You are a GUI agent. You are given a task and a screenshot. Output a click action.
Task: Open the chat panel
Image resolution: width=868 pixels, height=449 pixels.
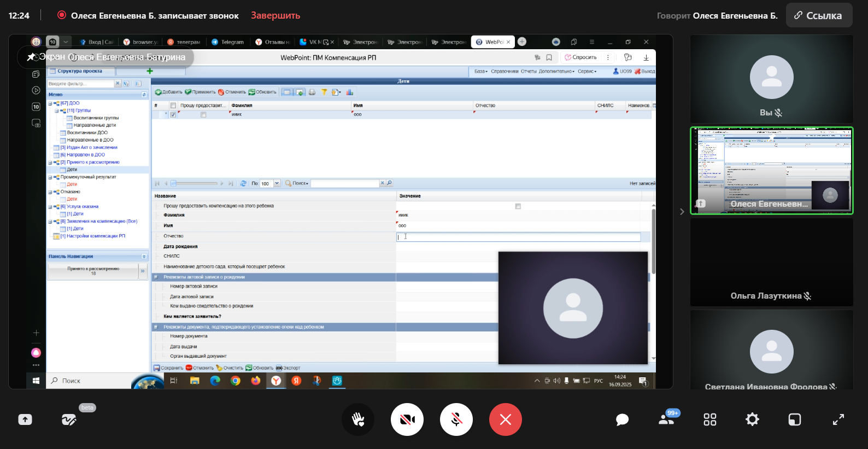622,419
